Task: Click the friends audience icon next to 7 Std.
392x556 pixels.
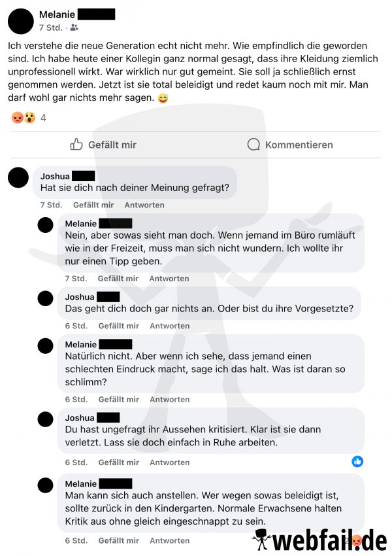Action: pos(74,27)
